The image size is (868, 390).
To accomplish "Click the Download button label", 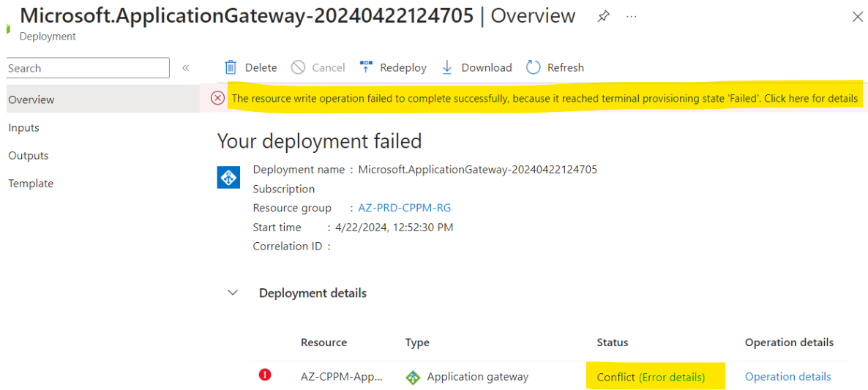I will pyautogui.click(x=487, y=67).
